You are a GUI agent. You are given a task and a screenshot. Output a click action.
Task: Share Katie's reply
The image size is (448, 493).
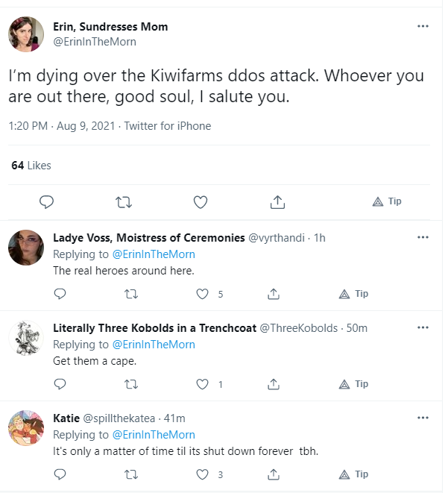pos(273,474)
